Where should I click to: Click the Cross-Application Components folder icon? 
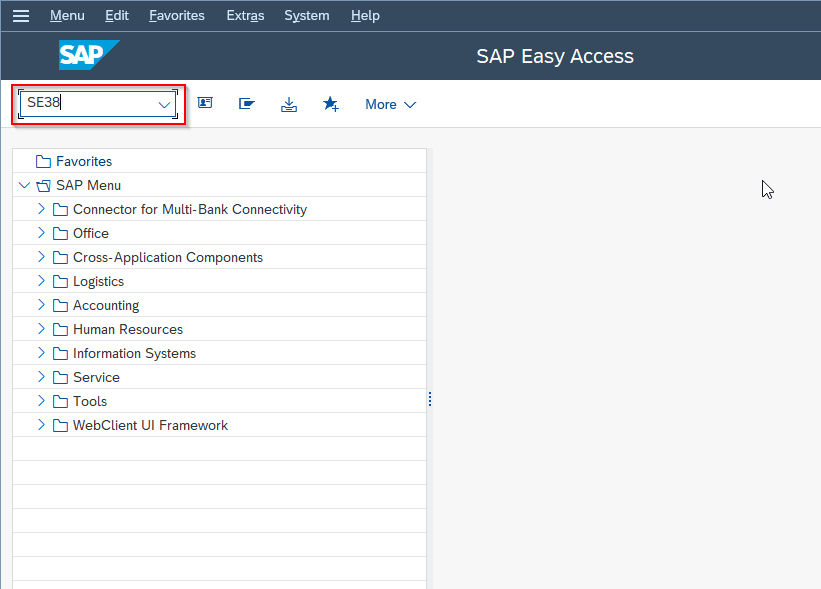[60, 258]
